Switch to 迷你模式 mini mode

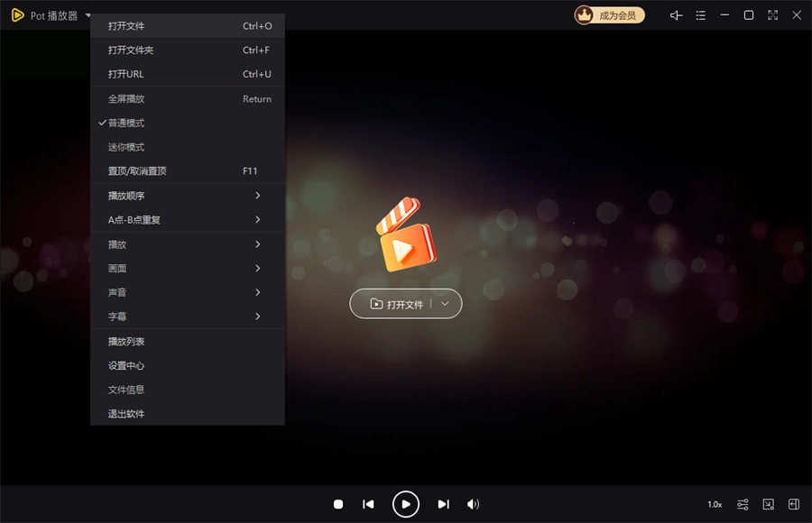(x=188, y=147)
